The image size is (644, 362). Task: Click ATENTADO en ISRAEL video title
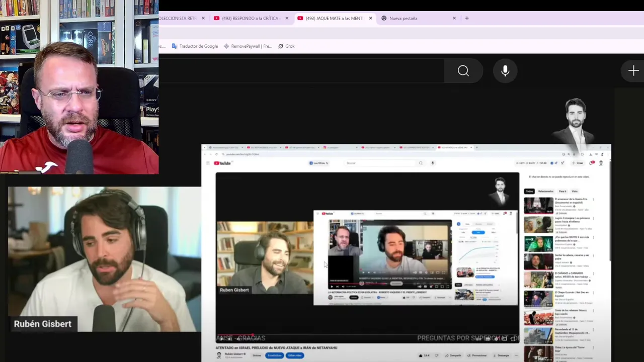click(x=276, y=347)
